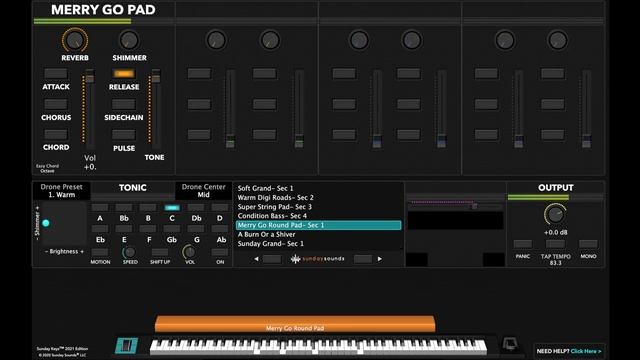
Task: Click the Vol fader handle
Action: [x=89, y=76]
